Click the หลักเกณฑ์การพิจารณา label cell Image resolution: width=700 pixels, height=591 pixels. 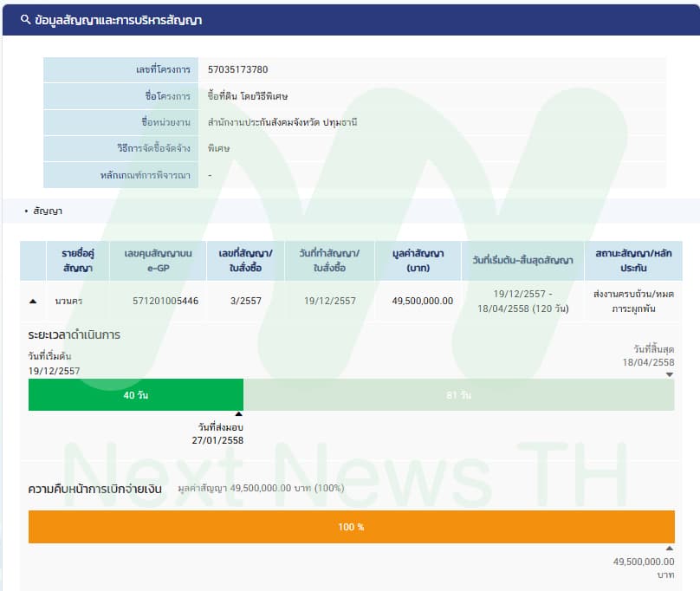121,175
